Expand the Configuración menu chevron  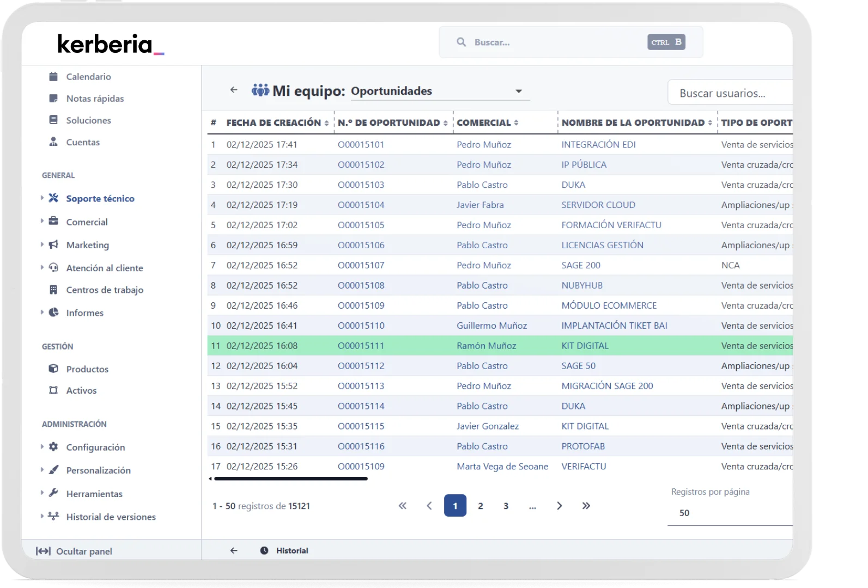pos(42,446)
